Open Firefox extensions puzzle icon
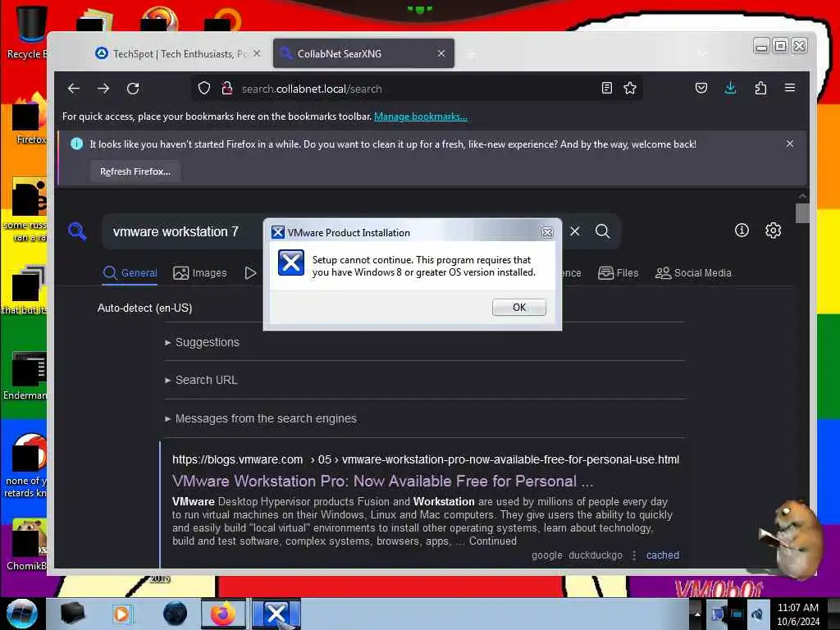 click(760, 89)
